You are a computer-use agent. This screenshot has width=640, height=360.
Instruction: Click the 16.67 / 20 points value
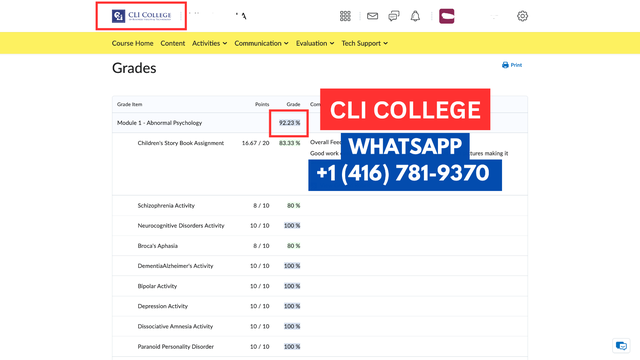pyautogui.click(x=256, y=143)
